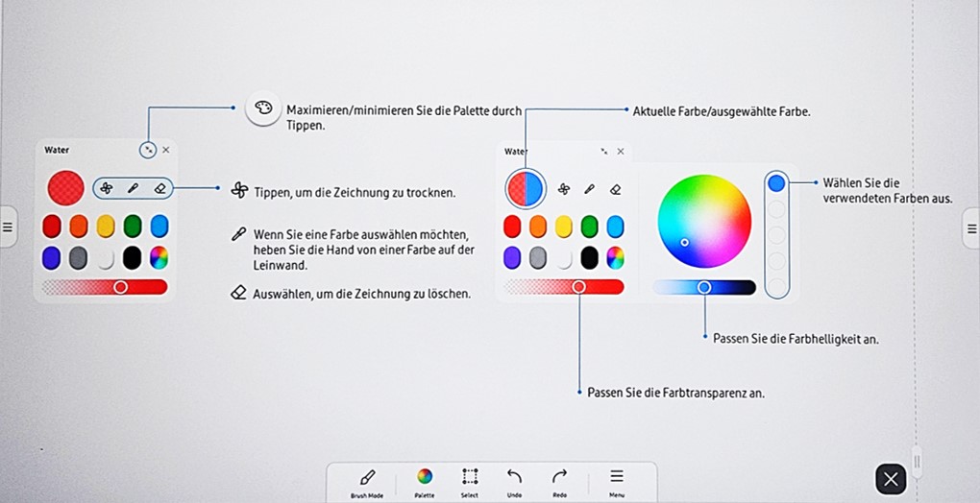Image resolution: width=980 pixels, height=503 pixels.
Task: Open the right edge side panel handle
Action: 971,228
